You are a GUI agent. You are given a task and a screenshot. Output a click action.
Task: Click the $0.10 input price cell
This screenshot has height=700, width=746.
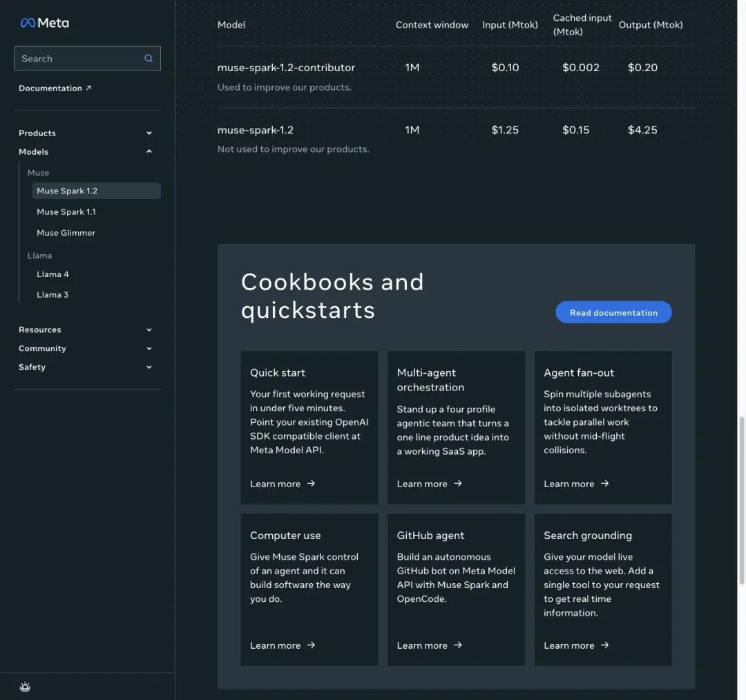click(x=505, y=68)
